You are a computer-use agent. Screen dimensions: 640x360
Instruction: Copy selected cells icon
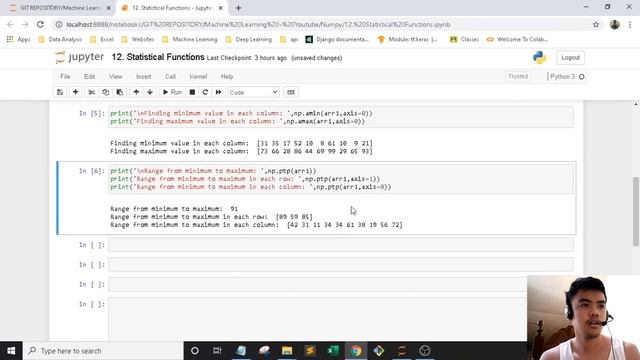pos(106,92)
